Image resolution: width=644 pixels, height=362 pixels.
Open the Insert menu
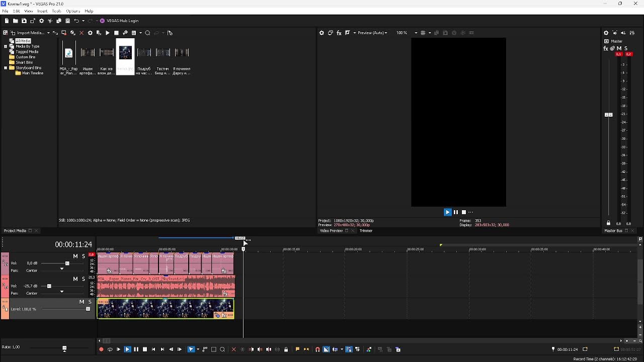(42, 11)
